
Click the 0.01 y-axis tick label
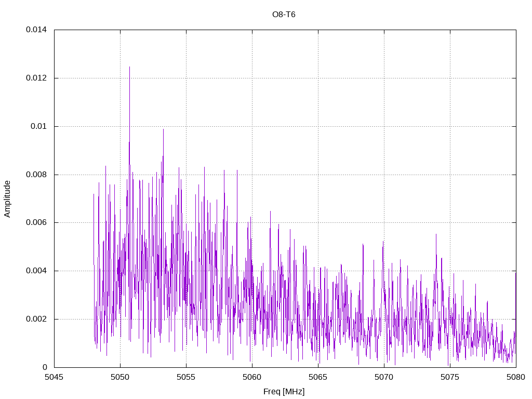[x=38, y=126]
